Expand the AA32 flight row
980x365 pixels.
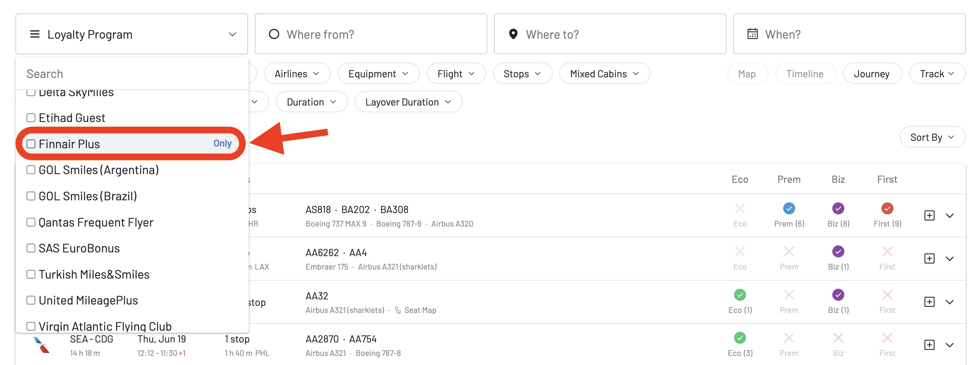pyautogui.click(x=949, y=302)
